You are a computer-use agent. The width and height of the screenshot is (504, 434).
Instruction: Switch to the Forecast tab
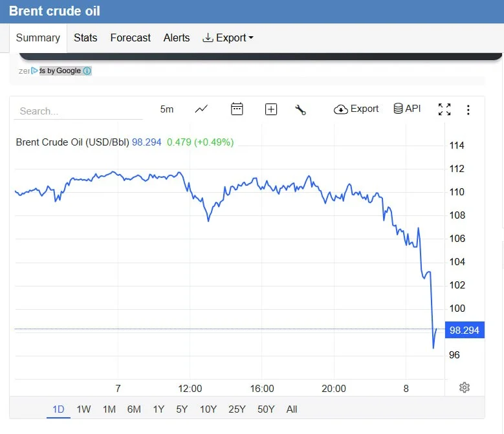click(130, 38)
